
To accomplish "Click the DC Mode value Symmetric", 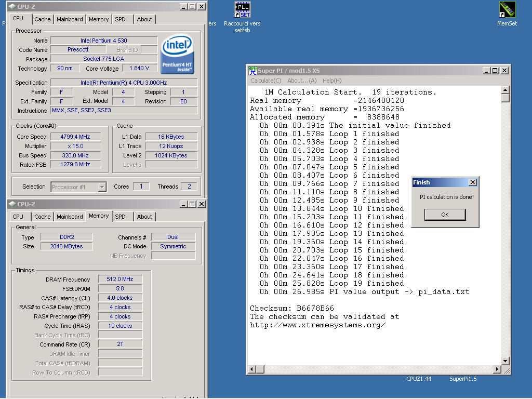I will [x=173, y=247].
